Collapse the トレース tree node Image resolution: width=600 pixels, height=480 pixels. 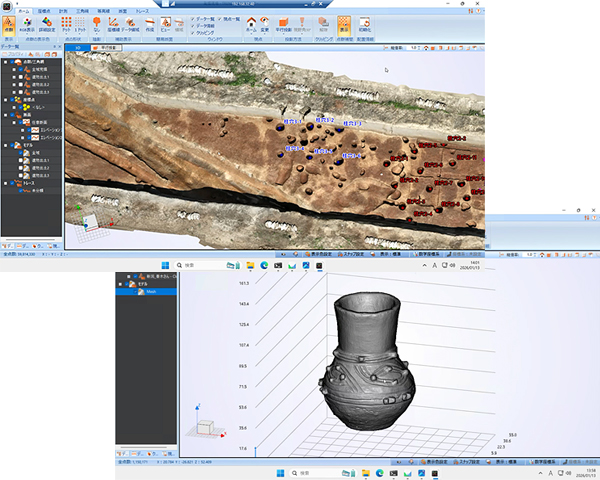click(4, 183)
